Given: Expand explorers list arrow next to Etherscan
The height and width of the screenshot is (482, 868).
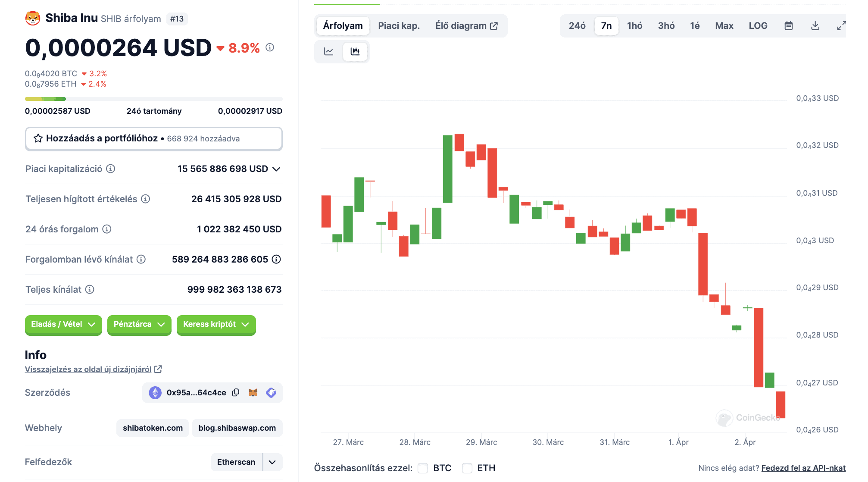Looking at the screenshot, I should (272, 462).
